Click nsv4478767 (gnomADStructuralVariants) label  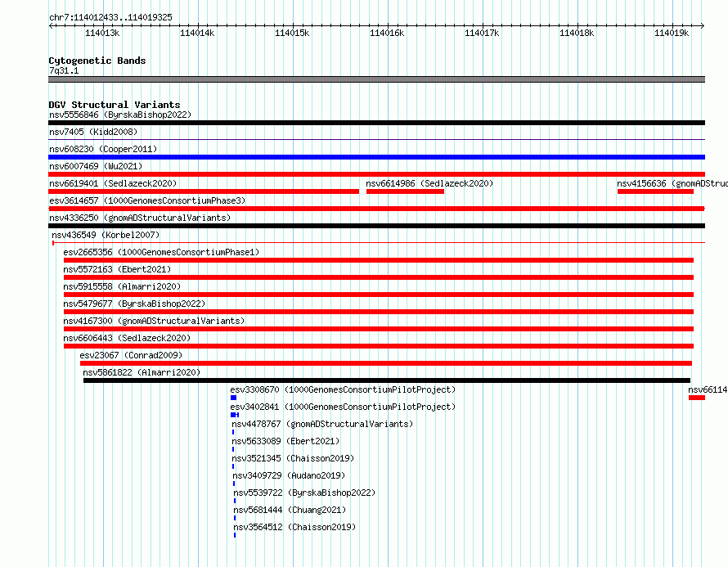(x=322, y=424)
